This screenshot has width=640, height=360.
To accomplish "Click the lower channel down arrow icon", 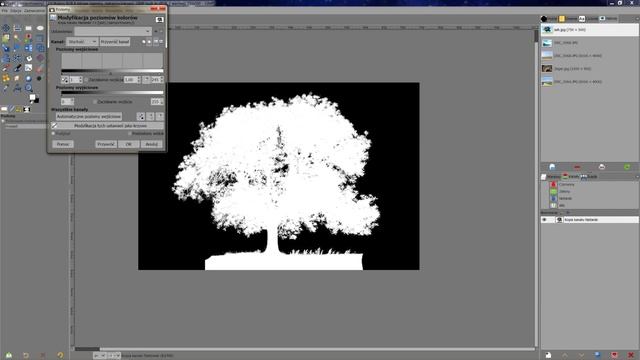I will 581,355.
